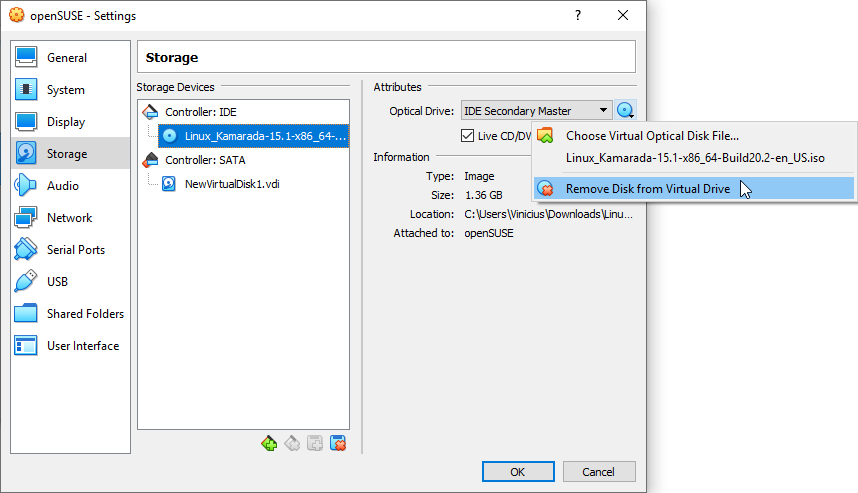Switch to the Display settings category
The width and height of the screenshot is (858, 493).
pos(66,122)
